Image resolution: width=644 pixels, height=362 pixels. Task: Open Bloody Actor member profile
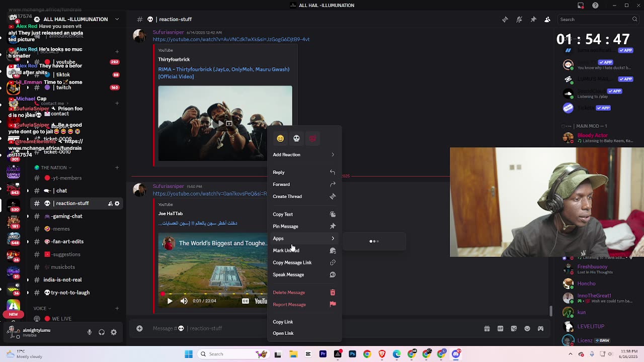click(x=598, y=138)
